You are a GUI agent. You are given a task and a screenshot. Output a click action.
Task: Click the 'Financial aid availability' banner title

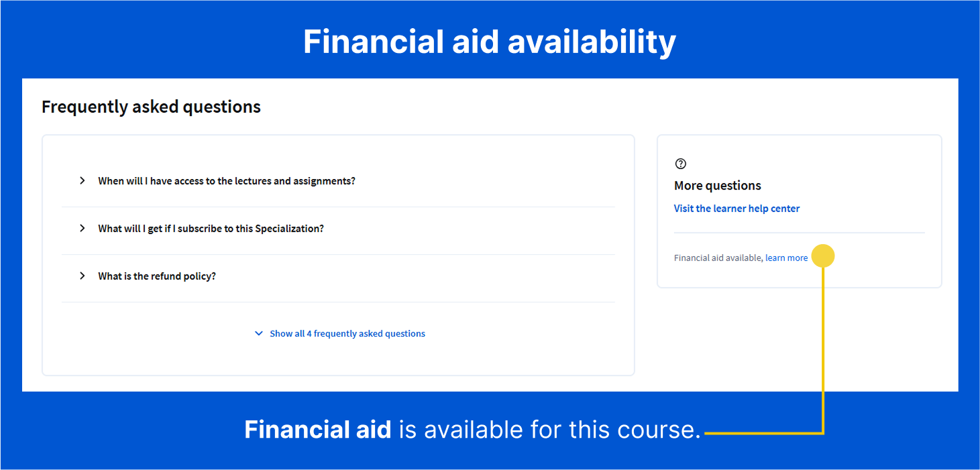489,42
